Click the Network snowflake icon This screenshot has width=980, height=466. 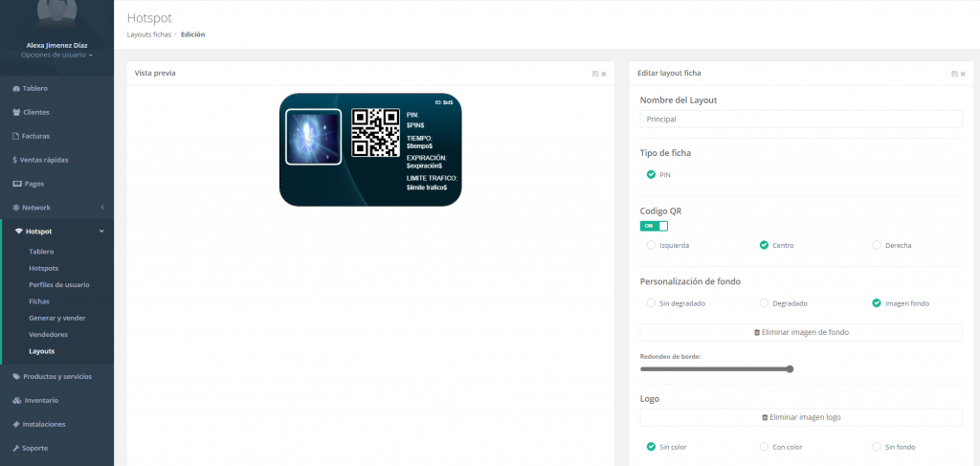16,208
